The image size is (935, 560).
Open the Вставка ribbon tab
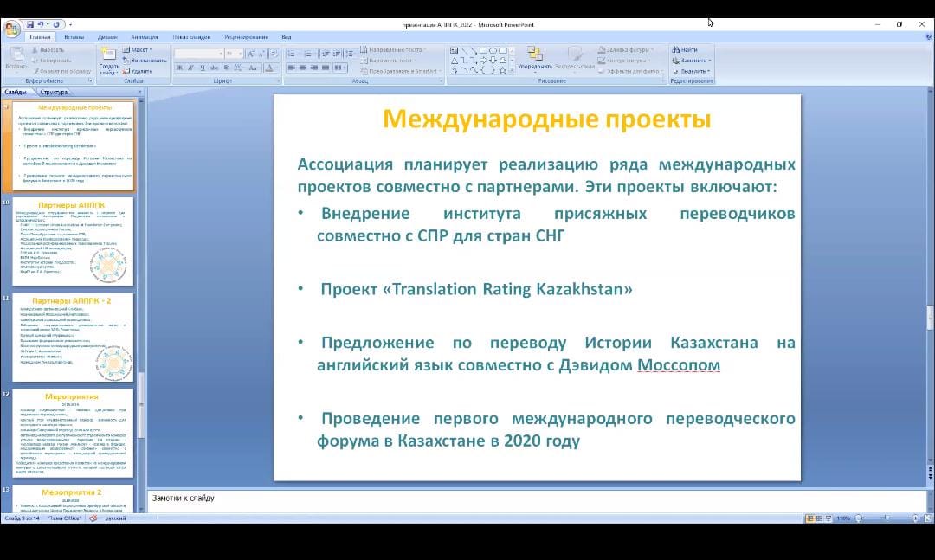coord(74,37)
